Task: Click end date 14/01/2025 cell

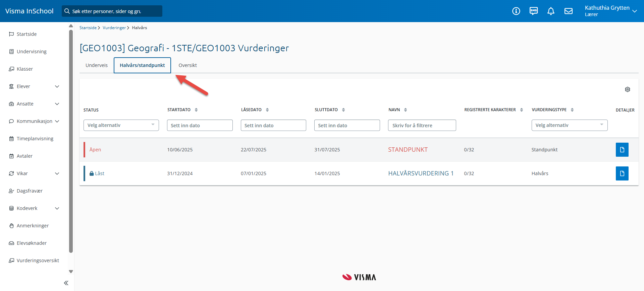Action: (327, 173)
